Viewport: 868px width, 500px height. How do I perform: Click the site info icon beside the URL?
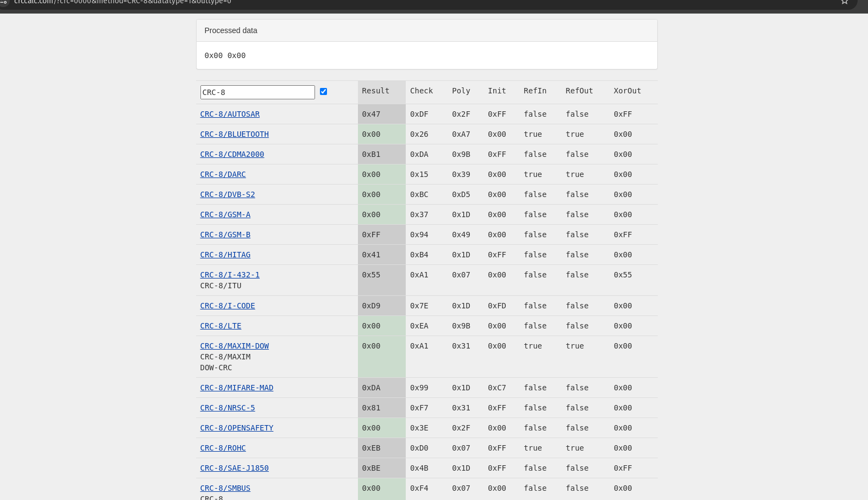pyautogui.click(x=4, y=2)
